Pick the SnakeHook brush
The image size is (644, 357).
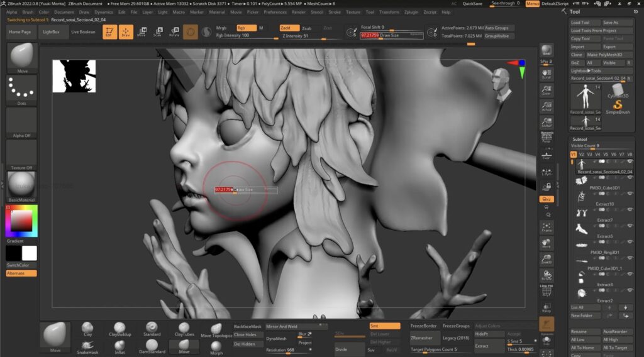[x=88, y=345]
